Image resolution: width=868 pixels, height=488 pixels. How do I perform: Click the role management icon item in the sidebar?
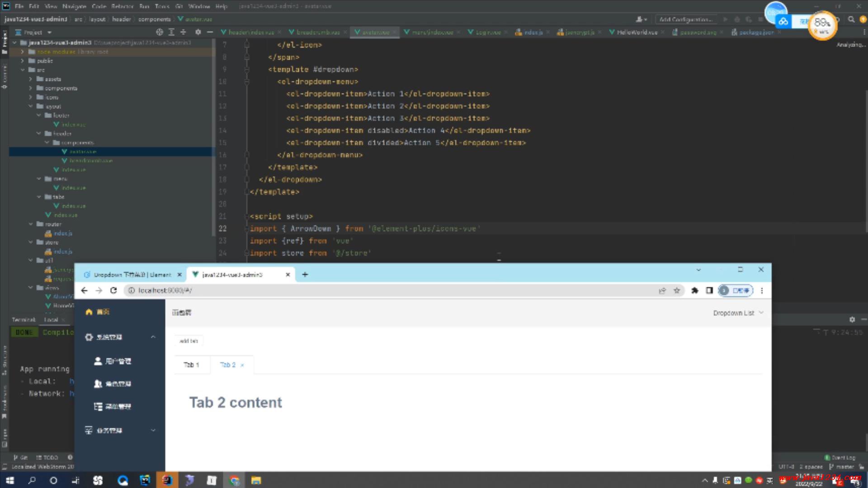98,384
